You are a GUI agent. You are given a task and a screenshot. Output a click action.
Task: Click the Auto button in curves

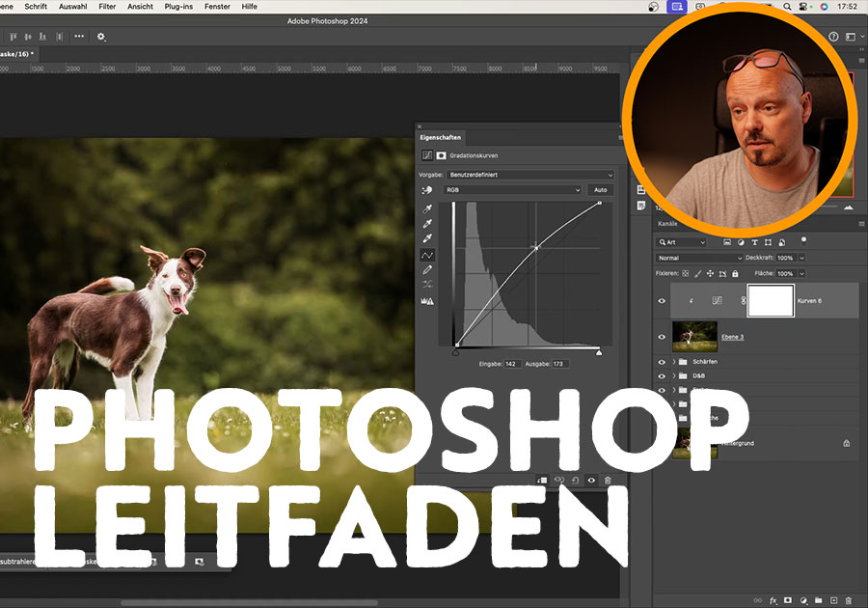[600, 190]
